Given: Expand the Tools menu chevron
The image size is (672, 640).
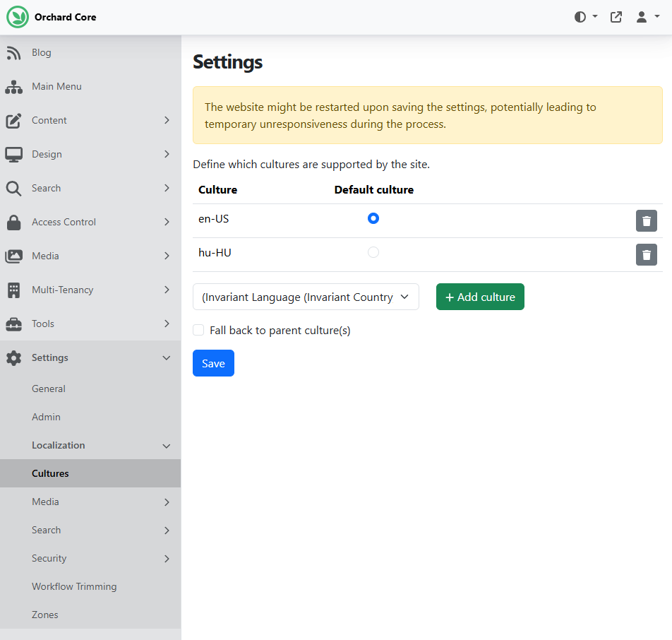Looking at the screenshot, I should 167,324.
